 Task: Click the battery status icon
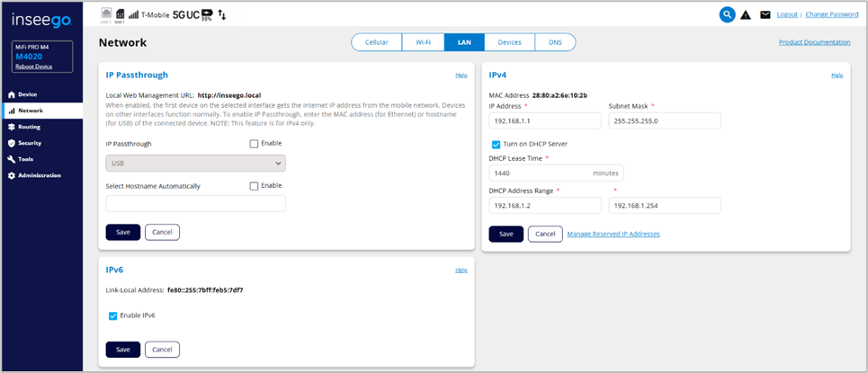(206, 14)
